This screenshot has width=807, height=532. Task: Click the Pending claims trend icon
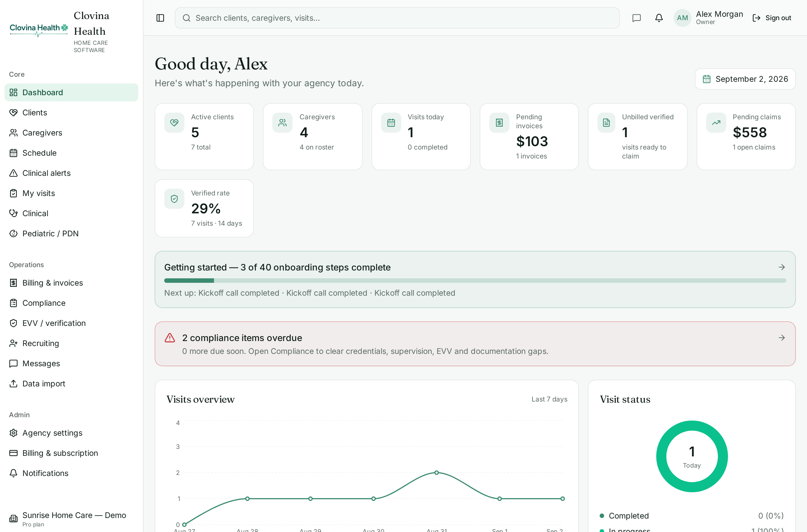(x=716, y=122)
